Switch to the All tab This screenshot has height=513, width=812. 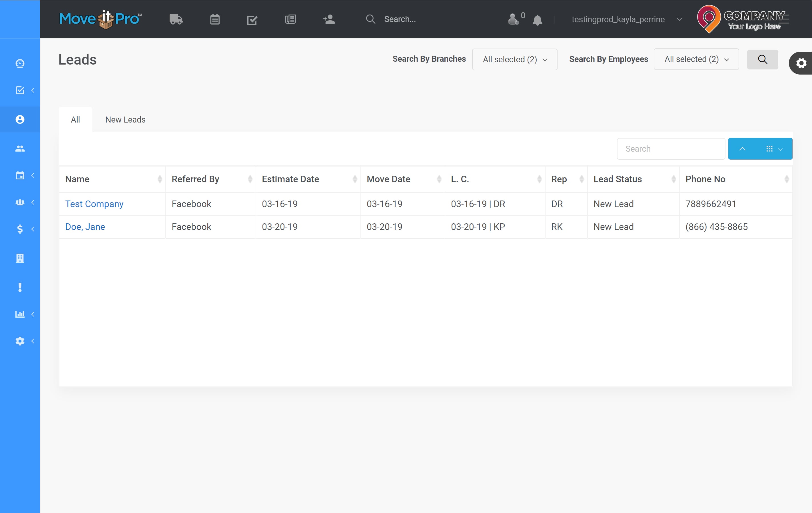click(75, 119)
